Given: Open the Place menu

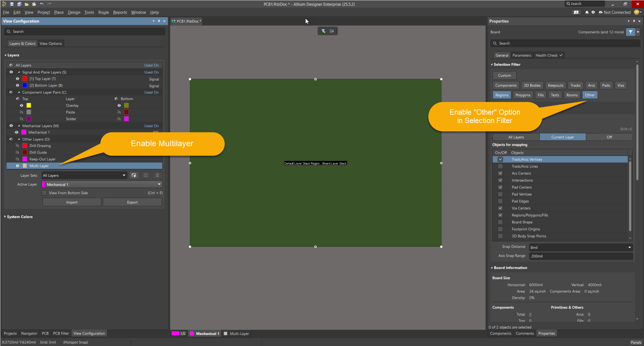Looking at the screenshot, I should [x=59, y=12].
